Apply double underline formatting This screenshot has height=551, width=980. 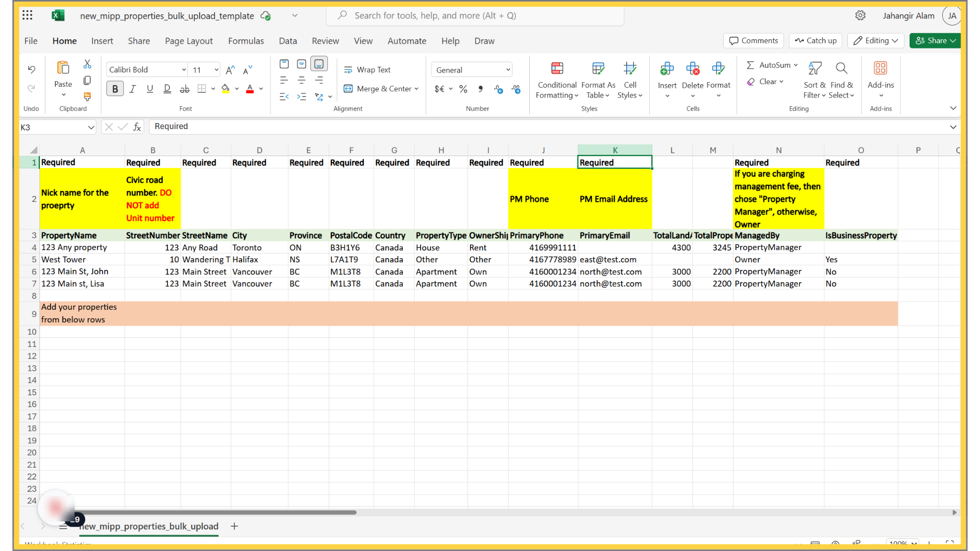[x=167, y=89]
